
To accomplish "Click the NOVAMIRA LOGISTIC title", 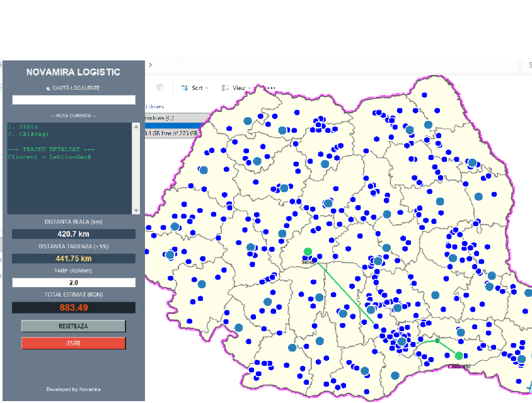I will 73,72.
